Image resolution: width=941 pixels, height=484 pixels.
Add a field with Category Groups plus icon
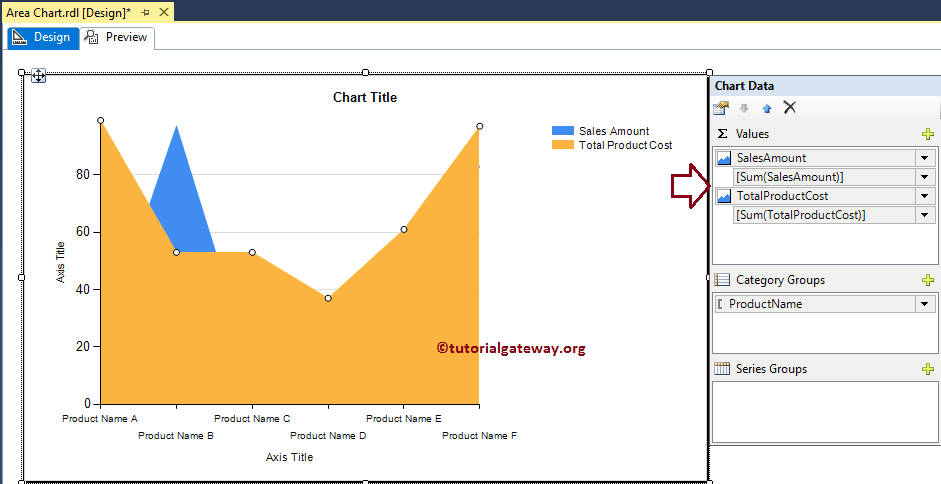[928, 280]
